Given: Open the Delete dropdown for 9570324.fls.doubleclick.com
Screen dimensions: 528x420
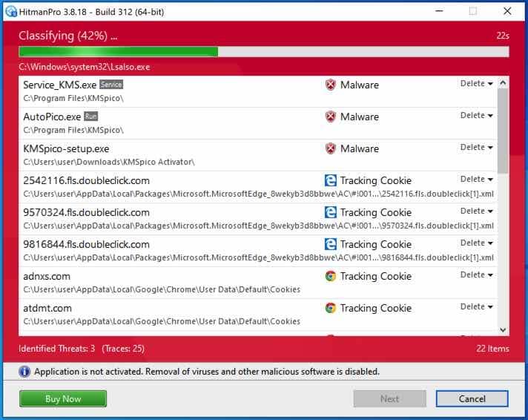Looking at the screenshot, I should [477, 211].
